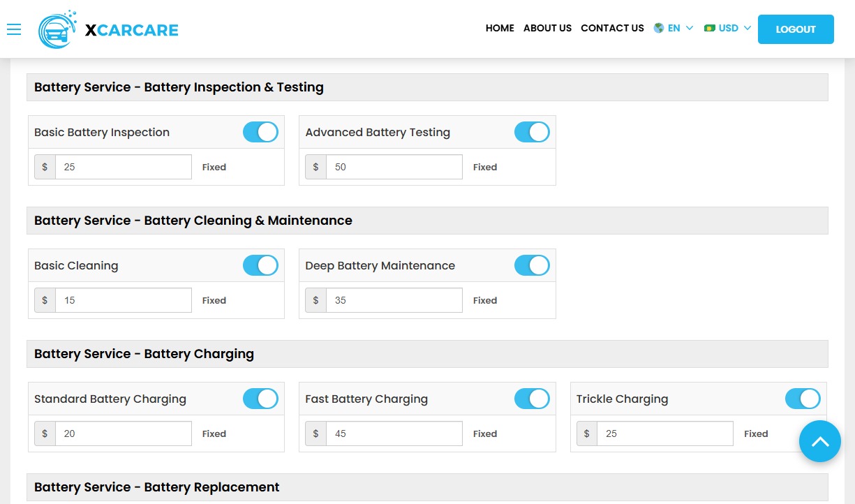Image resolution: width=855 pixels, height=504 pixels.
Task: Turn off the Trickle Charging switch
Action: pyautogui.click(x=803, y=399)
